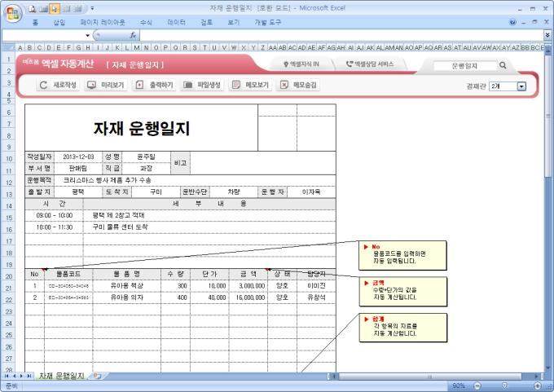554x392 pixels.
Task: Switch to the 데이터 ribbon tab
Action: tap(176, 23)
